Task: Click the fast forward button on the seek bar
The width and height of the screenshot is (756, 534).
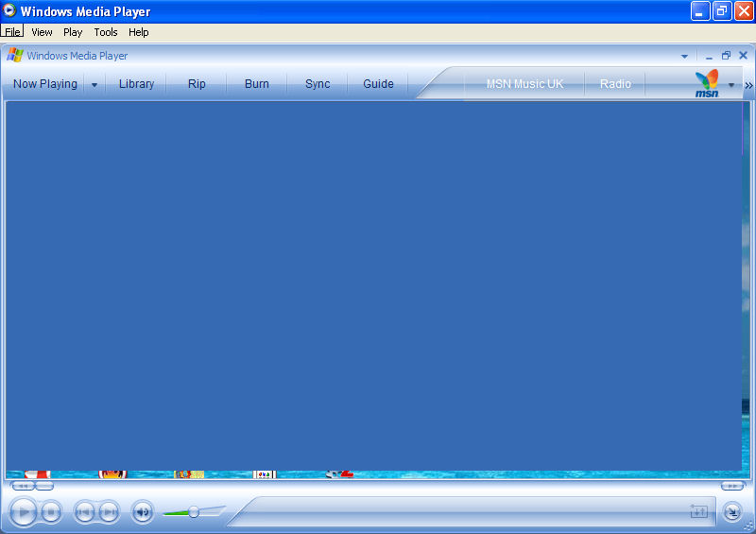Action: point(733,485)
